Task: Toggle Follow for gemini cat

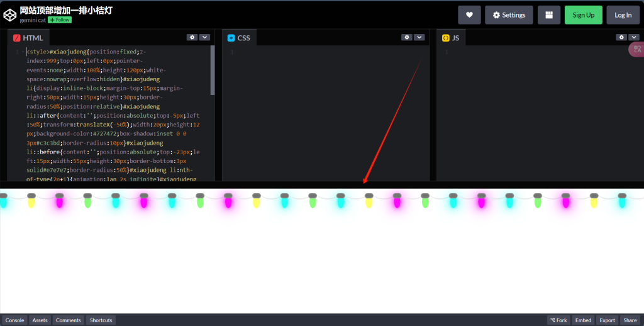Action: [x=60, y=20]
